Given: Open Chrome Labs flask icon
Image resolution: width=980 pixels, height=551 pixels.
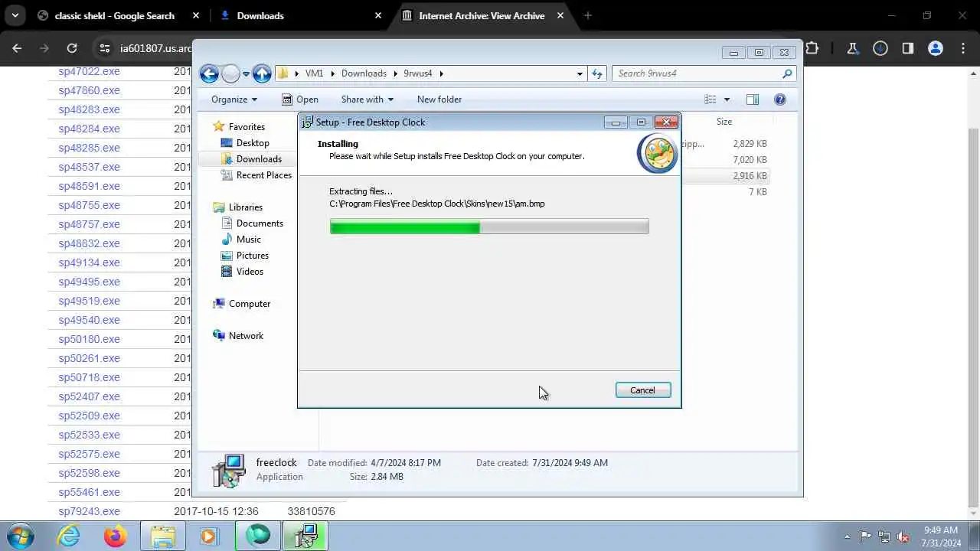Looking at the screenshot, I should coord(853,48).
